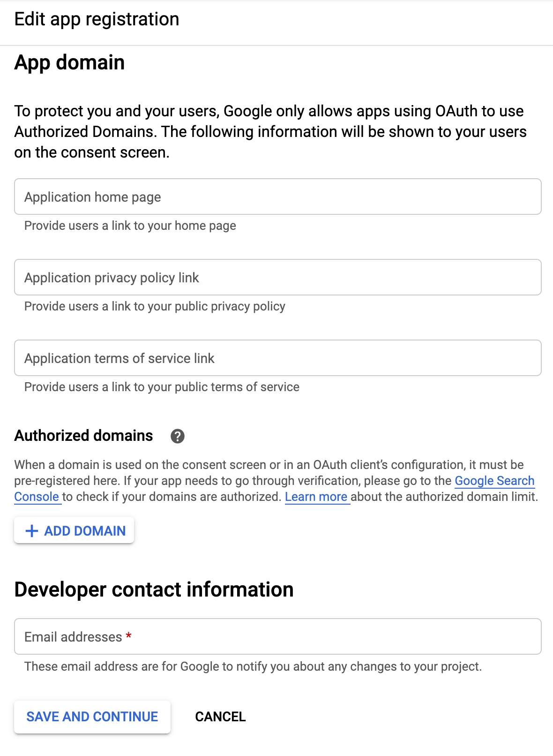Save with SAVE AND CONTINUE button
This screenshot has height=756, width=553.
92,717
